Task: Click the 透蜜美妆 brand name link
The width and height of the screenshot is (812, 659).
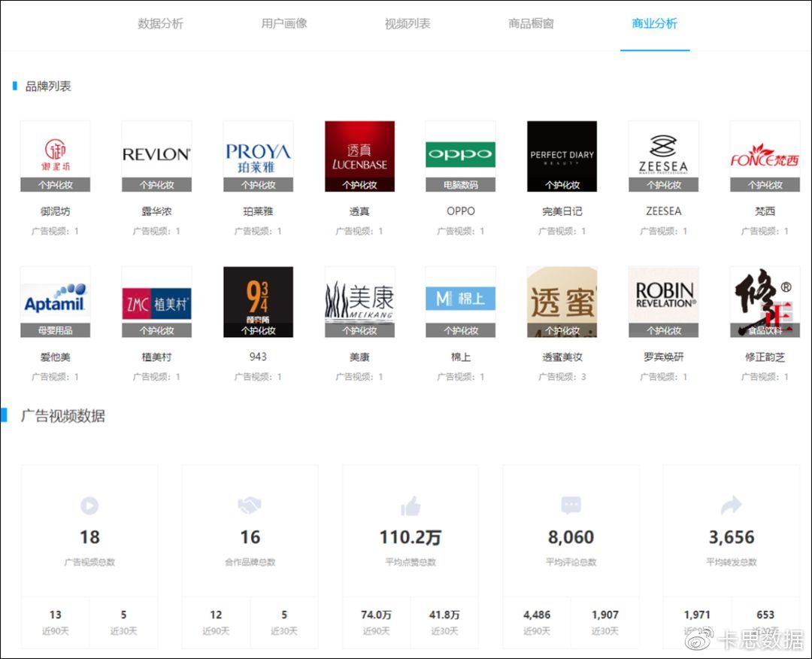Action: tap(562, 357)
